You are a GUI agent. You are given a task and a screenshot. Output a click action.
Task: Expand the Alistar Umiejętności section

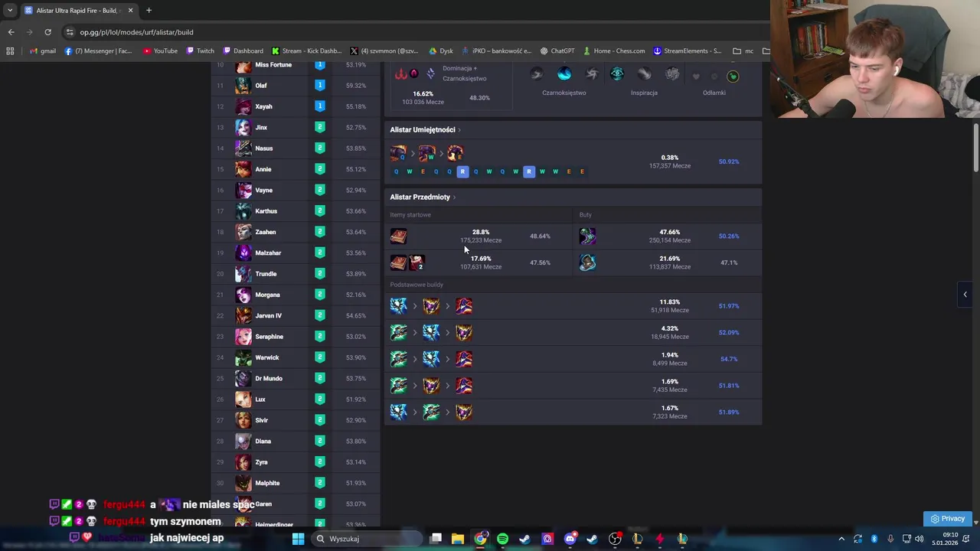pos(425,130)
